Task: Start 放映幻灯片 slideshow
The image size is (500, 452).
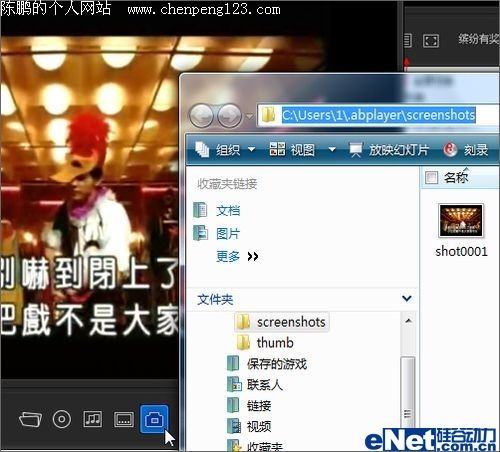Action: tap(389, 150)
